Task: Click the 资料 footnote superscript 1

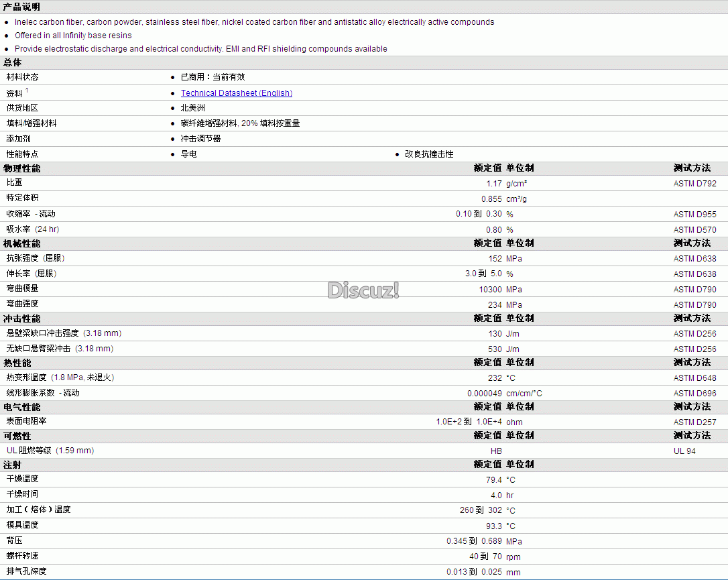Action: pos(27,90)
